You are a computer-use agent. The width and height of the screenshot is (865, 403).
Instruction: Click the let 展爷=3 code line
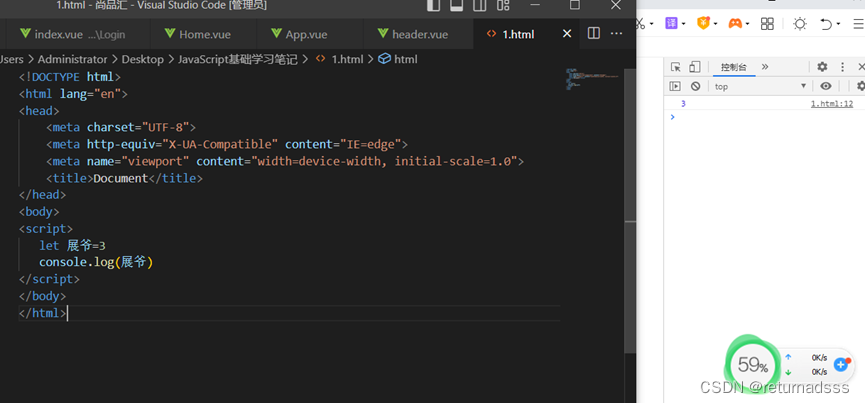tap(72, 245)
